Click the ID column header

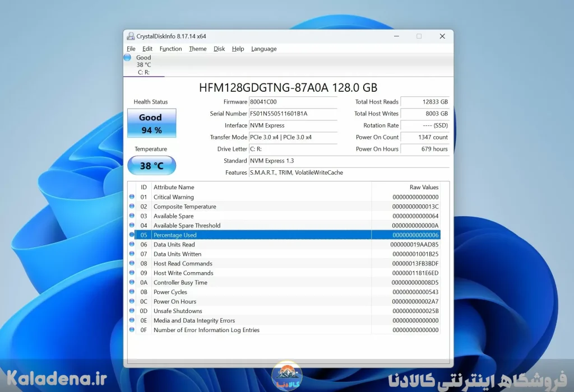point(143,187)
